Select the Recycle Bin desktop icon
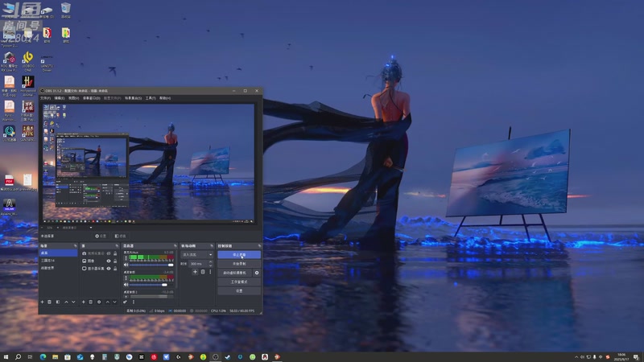 65,10
